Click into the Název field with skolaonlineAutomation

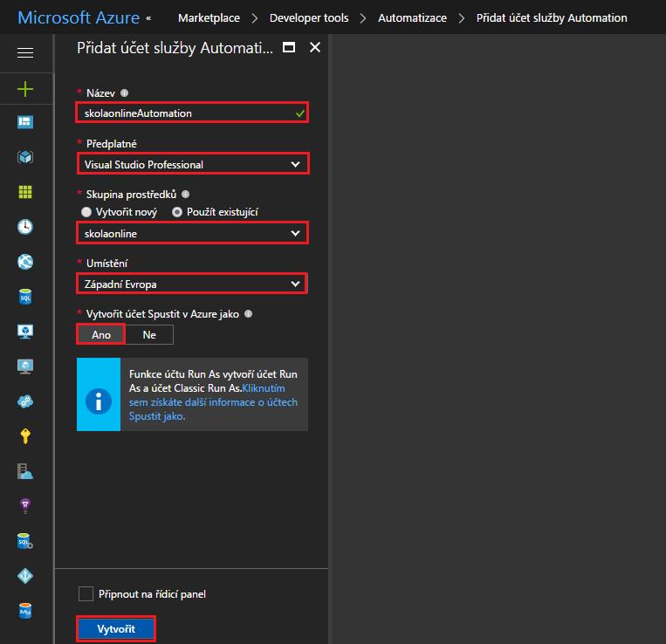click(192, 113)
